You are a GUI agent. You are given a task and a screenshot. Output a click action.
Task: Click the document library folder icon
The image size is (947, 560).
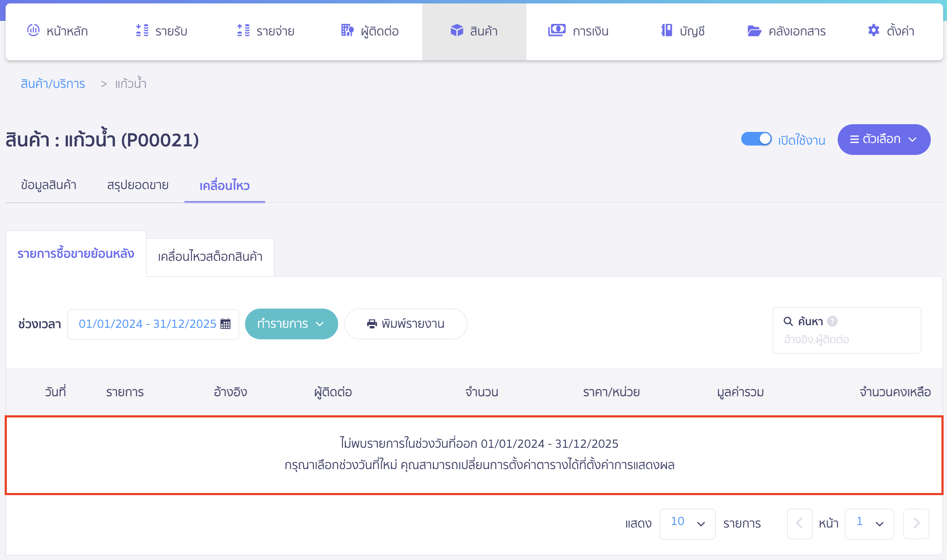pos(754,31)
